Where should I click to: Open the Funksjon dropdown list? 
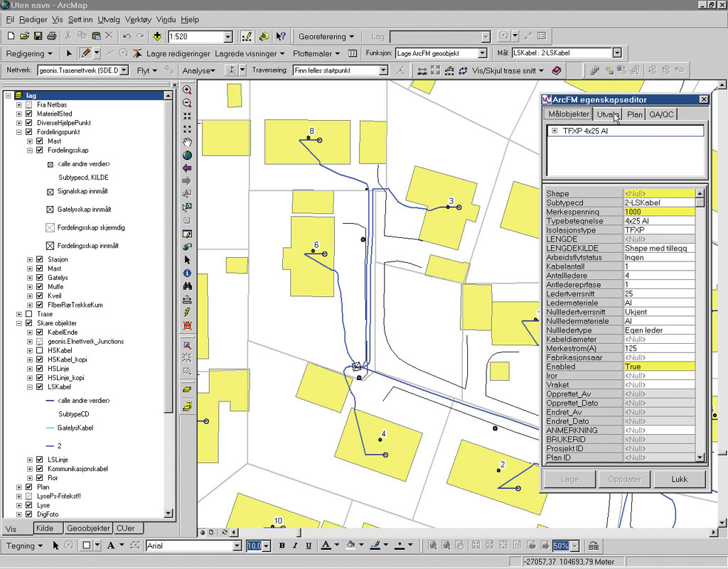483,53
